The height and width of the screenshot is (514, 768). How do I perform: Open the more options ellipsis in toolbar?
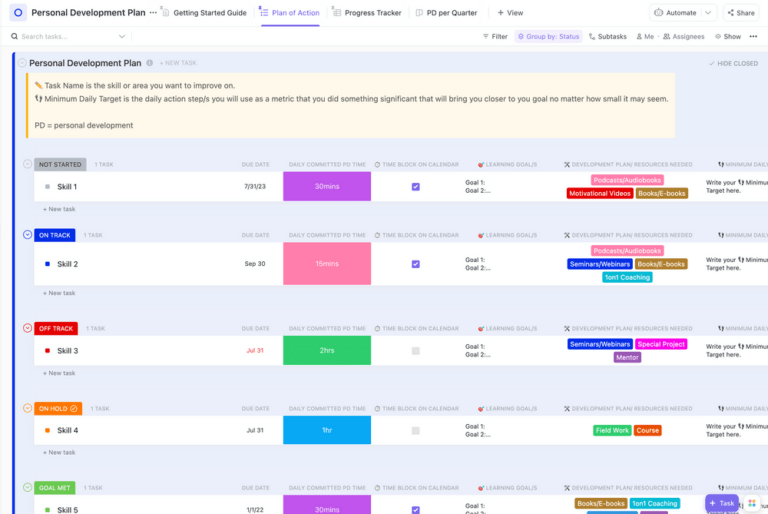click(x=753, y=36)
